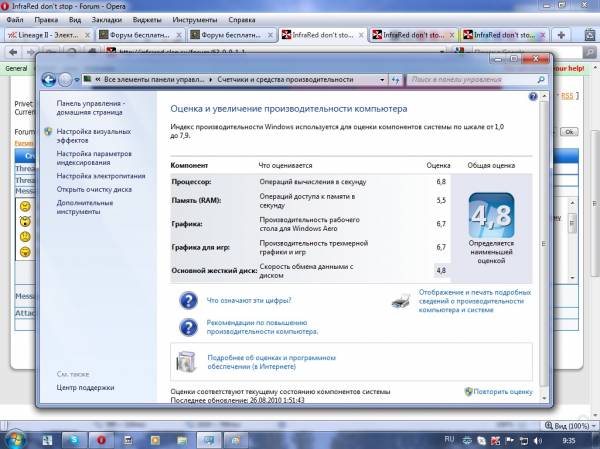
Task: Click the question icon next to 'Рекомендации по повышению'
Action: tap(188, 327)
